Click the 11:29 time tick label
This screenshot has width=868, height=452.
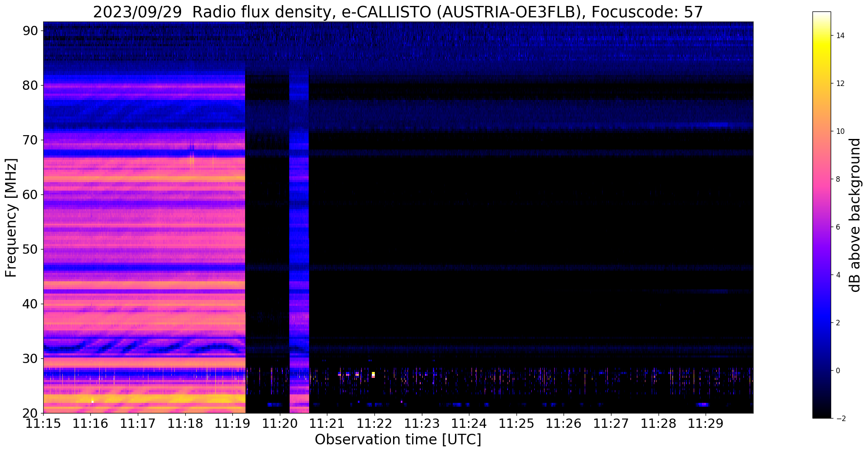706,424
